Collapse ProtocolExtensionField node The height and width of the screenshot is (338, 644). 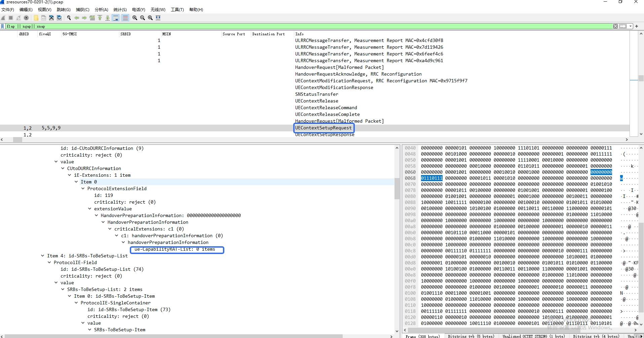[x=83, y=188]
